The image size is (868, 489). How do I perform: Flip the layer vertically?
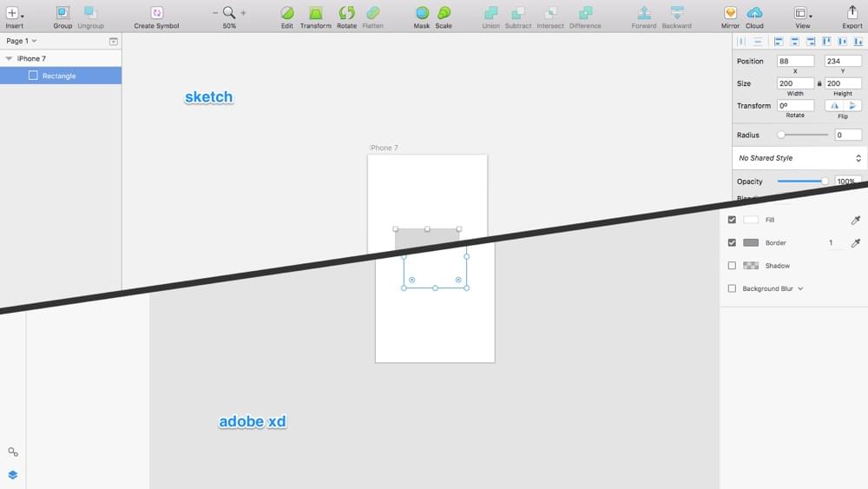click(852, 106)
